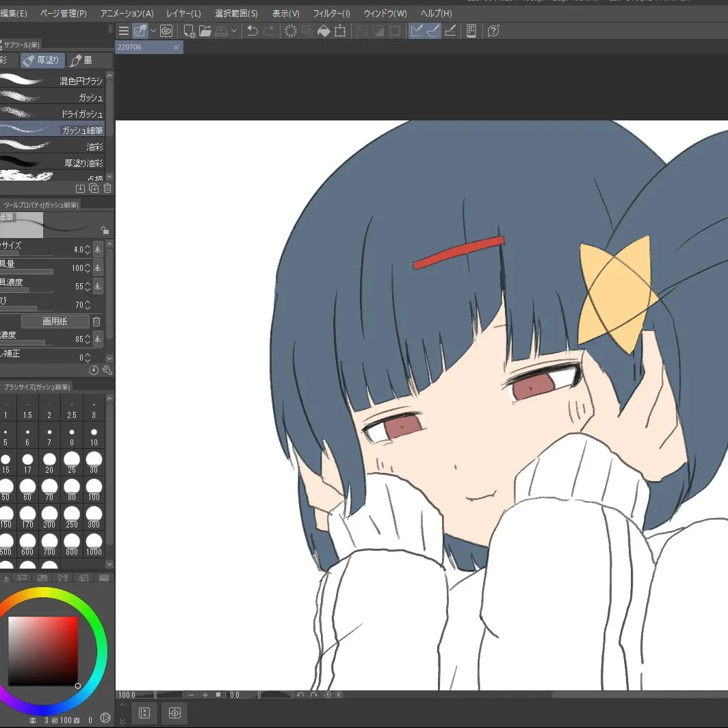This screenshot has width=728, height=728.
Task: Click the Fill paint bucket icon in toolbar
Action: coord(324,31)
